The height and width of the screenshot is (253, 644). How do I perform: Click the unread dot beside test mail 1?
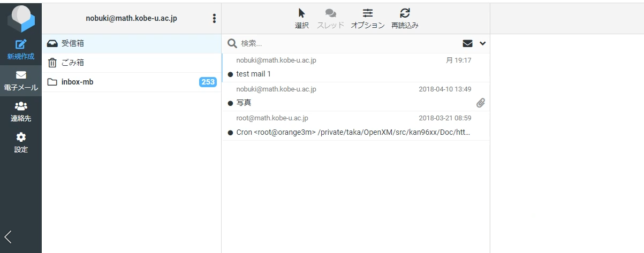tap(230, 74)
